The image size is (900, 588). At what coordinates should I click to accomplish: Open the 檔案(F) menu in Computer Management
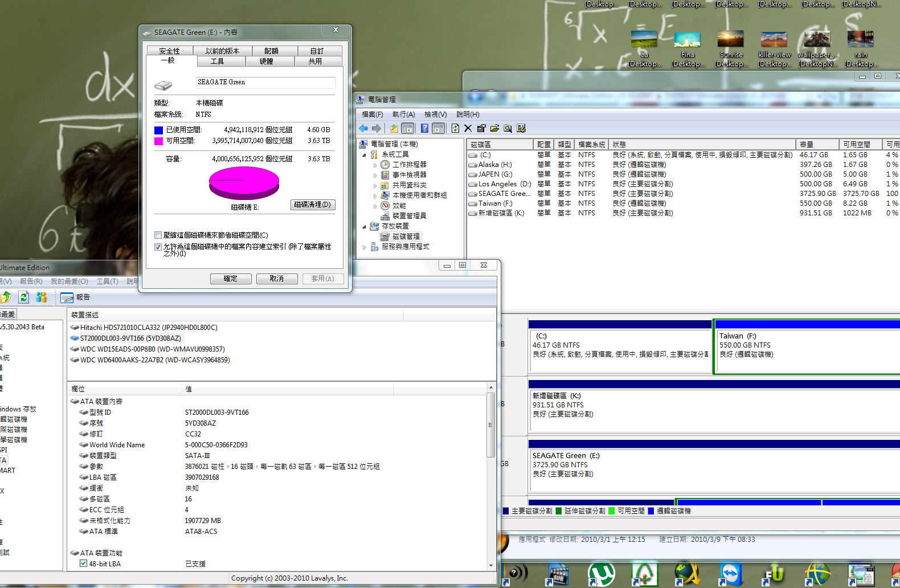pos(373,115)
